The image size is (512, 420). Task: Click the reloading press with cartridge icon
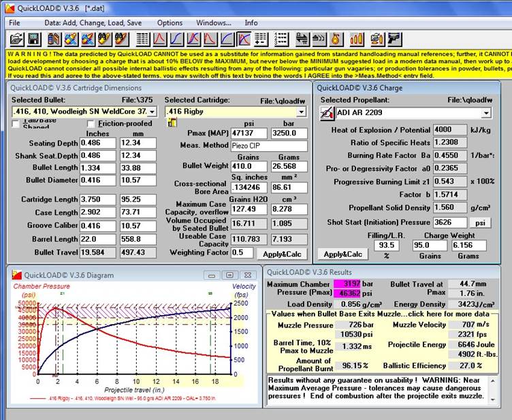click(377, 39)
